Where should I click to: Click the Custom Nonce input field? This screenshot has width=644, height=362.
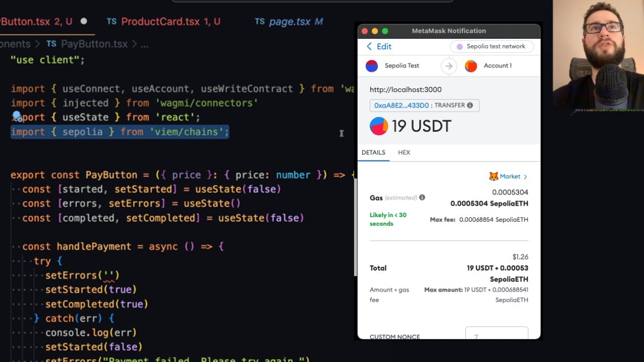(x=497, y=333)
